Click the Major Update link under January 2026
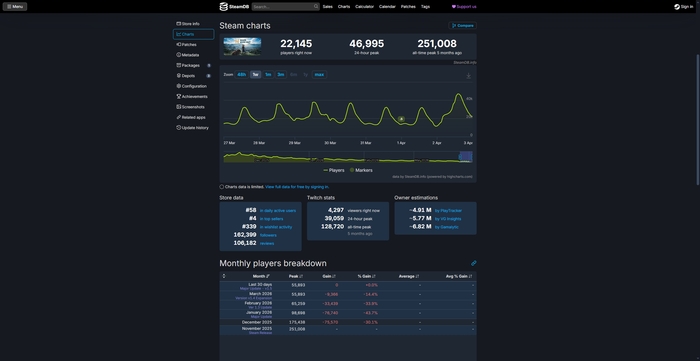Viewport: 700px width, 361px height. 261,317
